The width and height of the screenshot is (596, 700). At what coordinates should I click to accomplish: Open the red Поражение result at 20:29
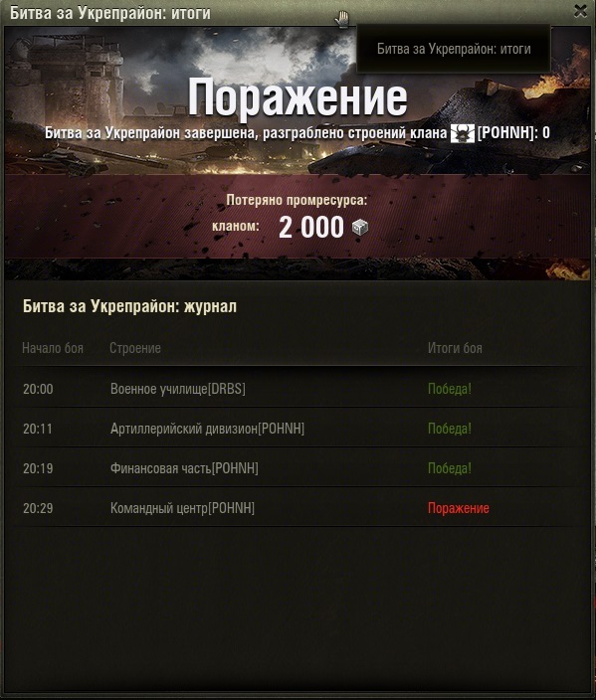tap(459, 508)
